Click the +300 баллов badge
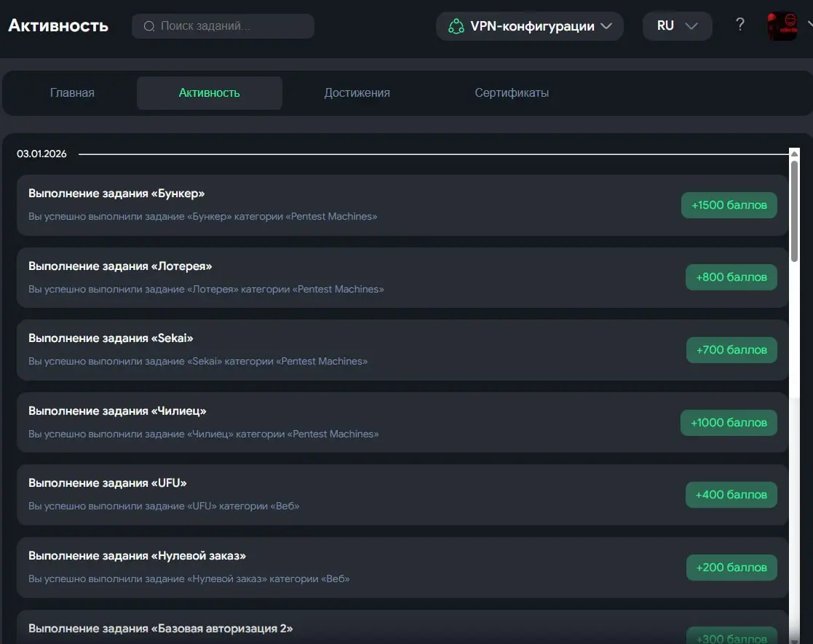 pyautogui.click(x=731, y=637)
